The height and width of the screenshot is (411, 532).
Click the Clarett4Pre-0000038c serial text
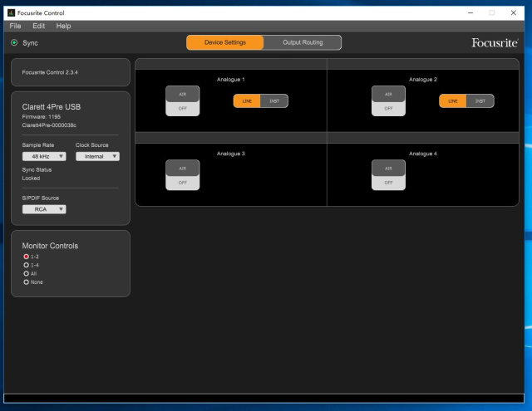[49, 125]
